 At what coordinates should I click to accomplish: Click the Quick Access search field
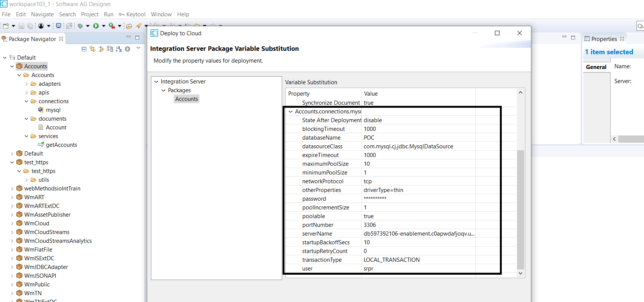(640, 26)
